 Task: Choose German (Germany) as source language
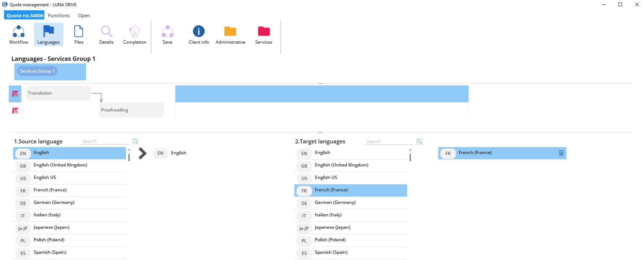[54, 202]
